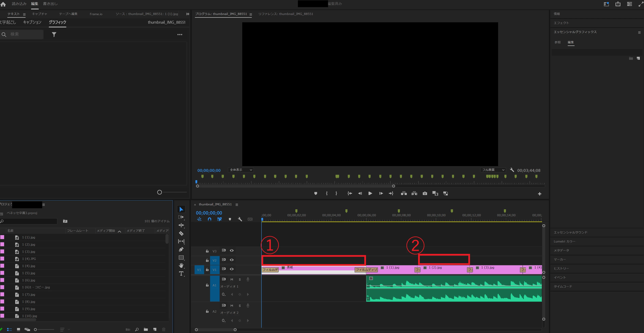This screenshot has height=333, width=644.
Task: Select the Hand tool
Action: [x=181, y=265]
